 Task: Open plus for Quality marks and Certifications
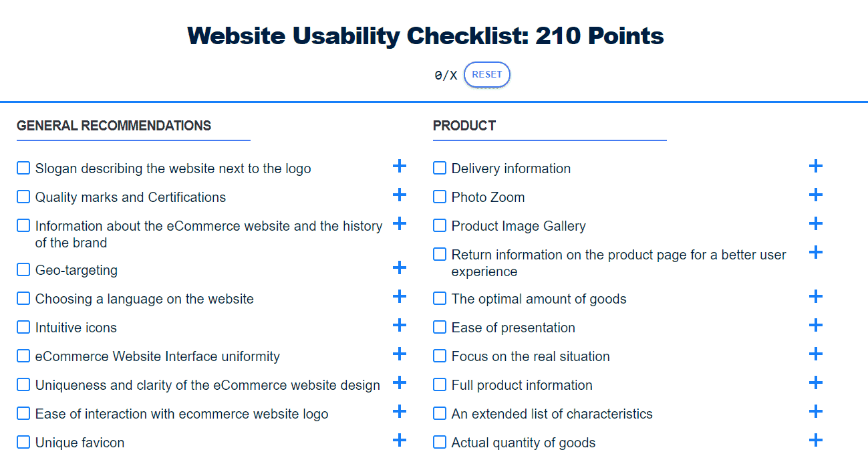(399, 195)
